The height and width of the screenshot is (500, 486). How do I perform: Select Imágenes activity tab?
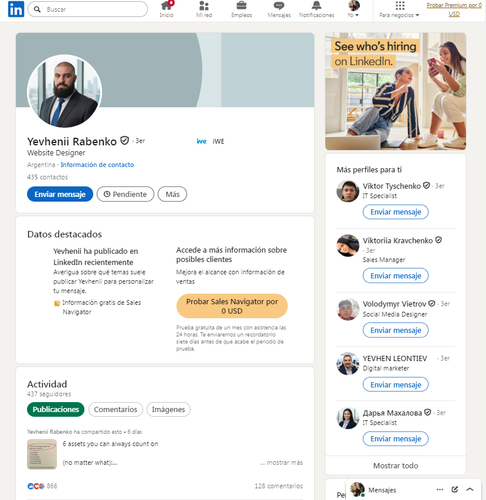point(168,409)
